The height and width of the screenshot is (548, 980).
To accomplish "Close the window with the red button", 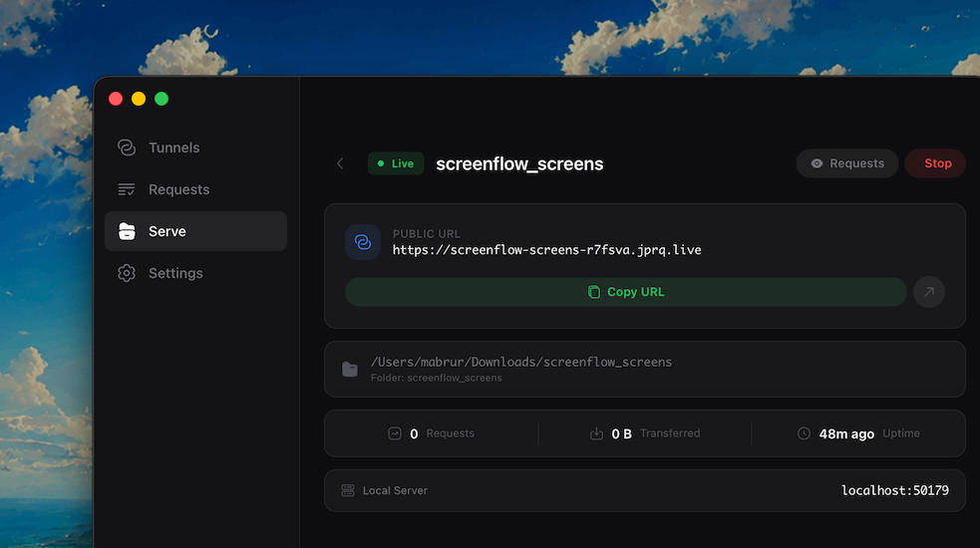I will [116, 99].
